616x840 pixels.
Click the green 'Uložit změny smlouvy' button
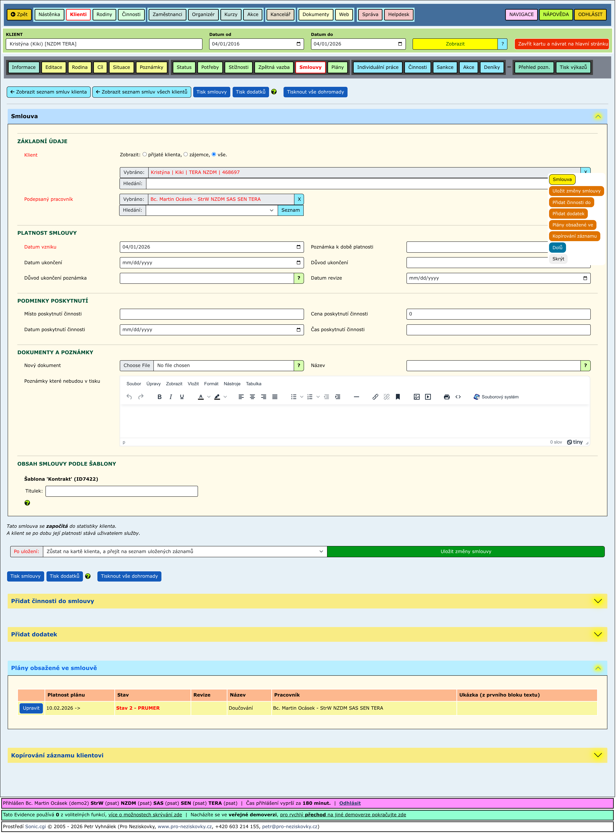(466, 552)
